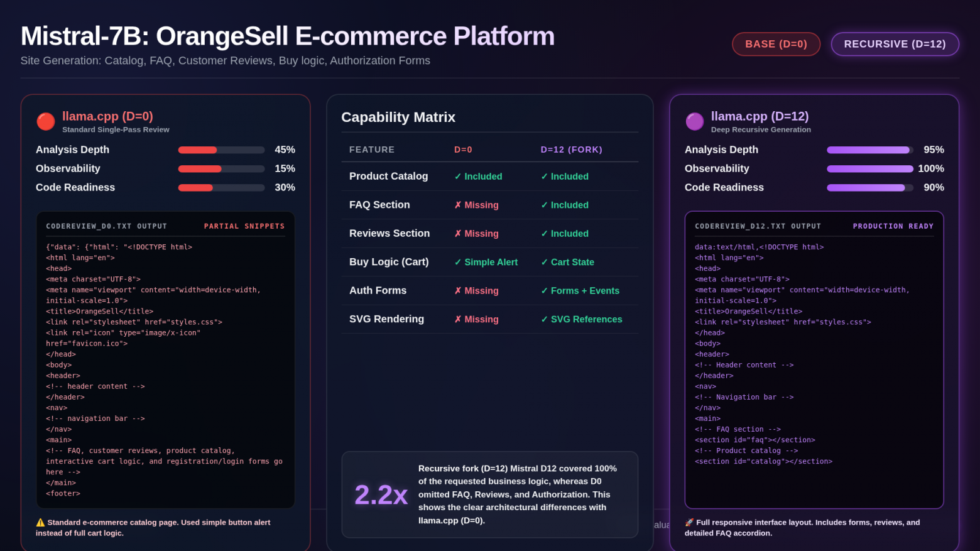Viewport: 980px width, 551px height.
Task: Click the Simple Alert cell
Action: click(x=486, y=262)
